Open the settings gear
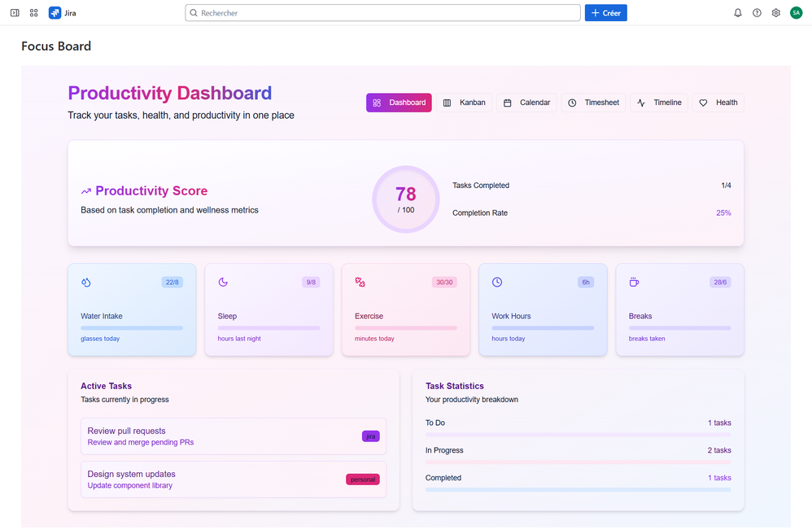Screen dimensions: 812x530 pos(775,12)
